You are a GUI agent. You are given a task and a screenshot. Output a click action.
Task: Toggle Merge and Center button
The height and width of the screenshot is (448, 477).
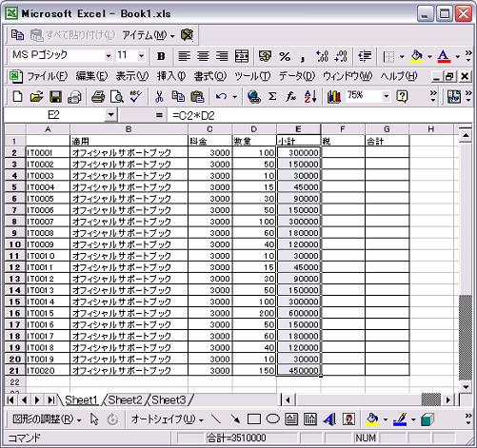pyautogui.click(x=242, y=56)
